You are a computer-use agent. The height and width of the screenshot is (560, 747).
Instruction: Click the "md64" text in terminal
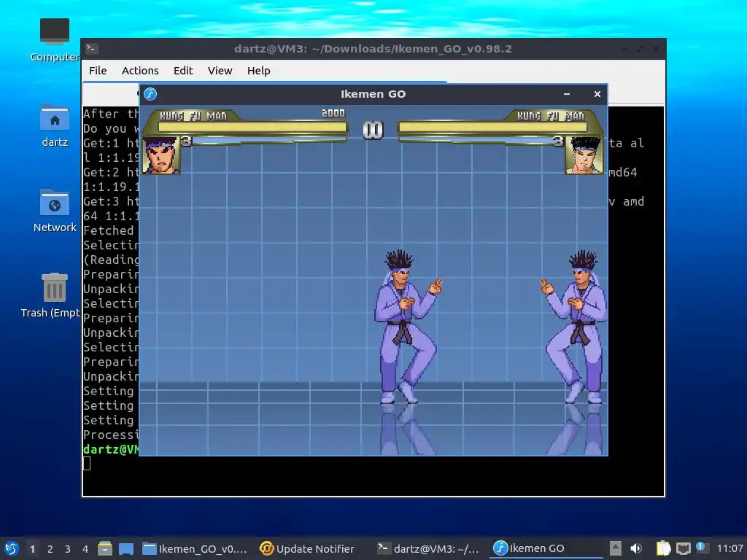tap(623, 172)
